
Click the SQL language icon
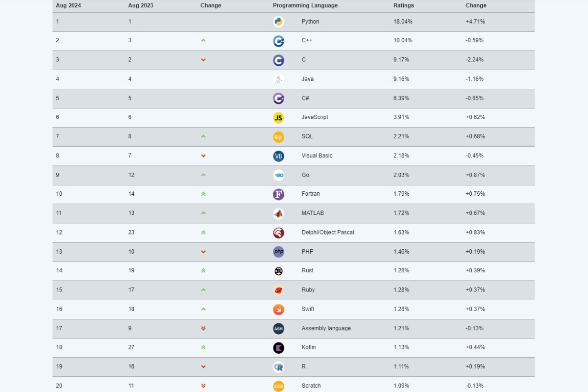(x=278, y=137)
